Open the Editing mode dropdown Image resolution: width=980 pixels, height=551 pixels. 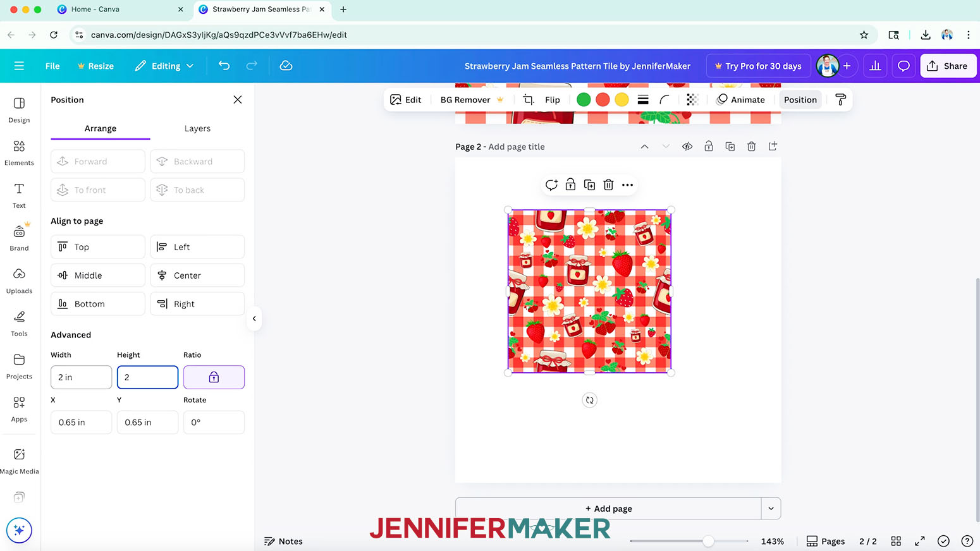coord(164,66)
